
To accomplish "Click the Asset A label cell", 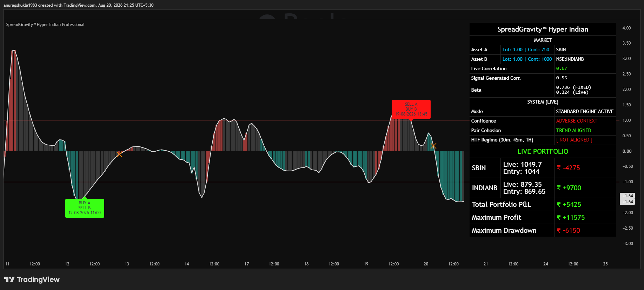I will [485, 50].
